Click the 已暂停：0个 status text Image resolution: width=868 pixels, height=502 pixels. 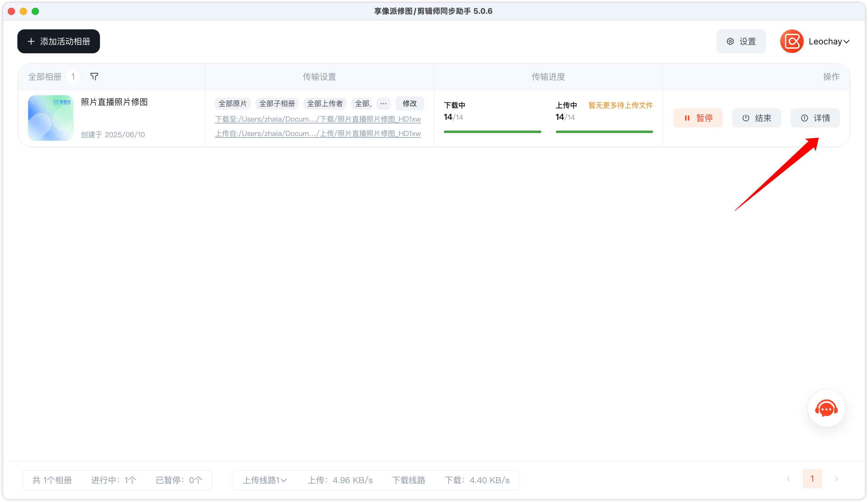(179, 480)
